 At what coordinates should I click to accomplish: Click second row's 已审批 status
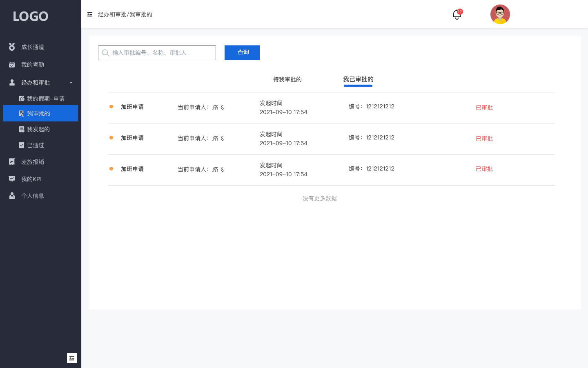[484, 139]
